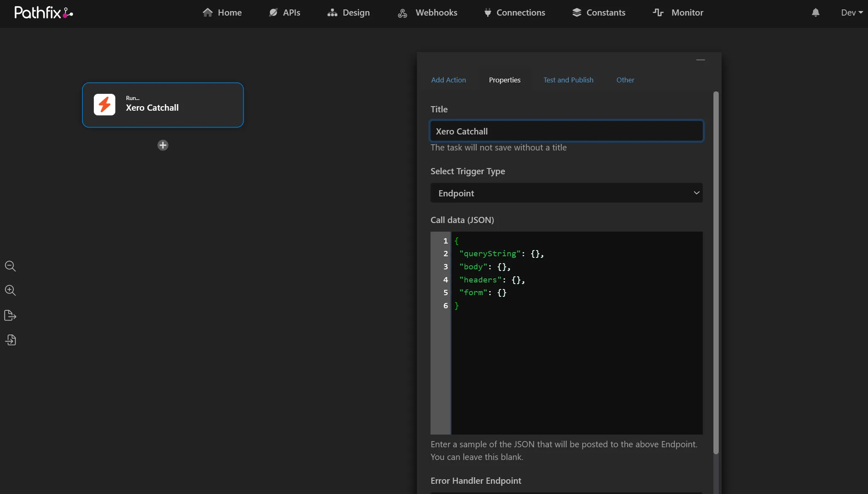Click the panel's vertical scrollbar
Image resolution: width=868 pixels, height=494 pixels.
[x=716, y=273]
